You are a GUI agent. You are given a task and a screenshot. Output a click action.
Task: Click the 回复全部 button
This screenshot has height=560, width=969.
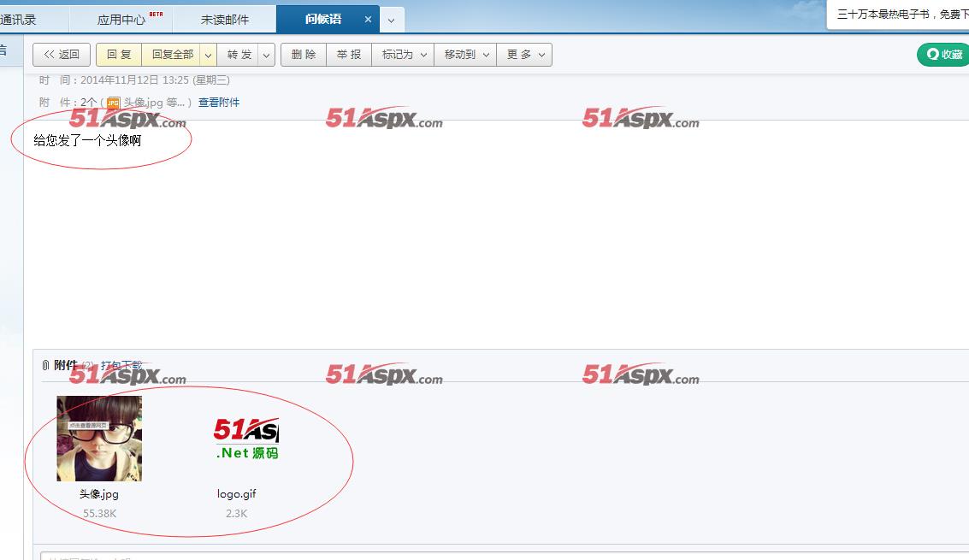tap(173, 55)
